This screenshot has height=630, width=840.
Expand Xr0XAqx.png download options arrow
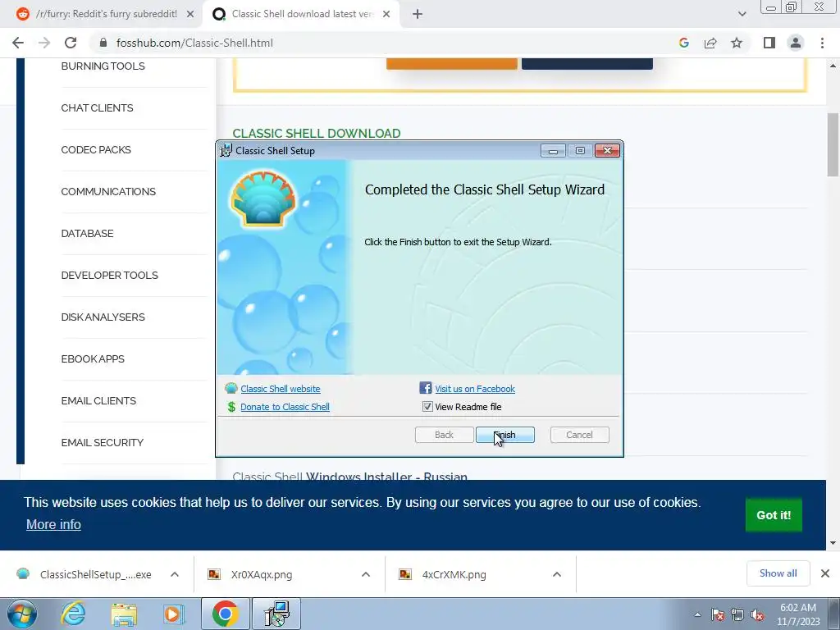(x=366, y=574)
